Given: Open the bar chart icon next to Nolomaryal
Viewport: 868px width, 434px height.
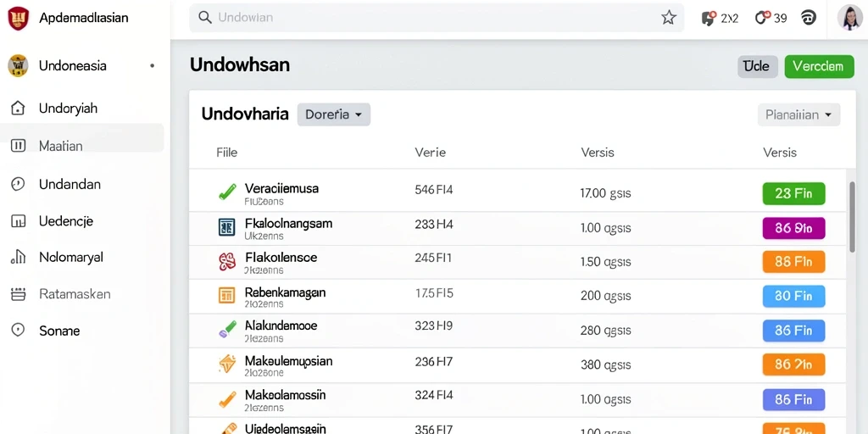Looking at the screenshot, I should click(19, 257).
